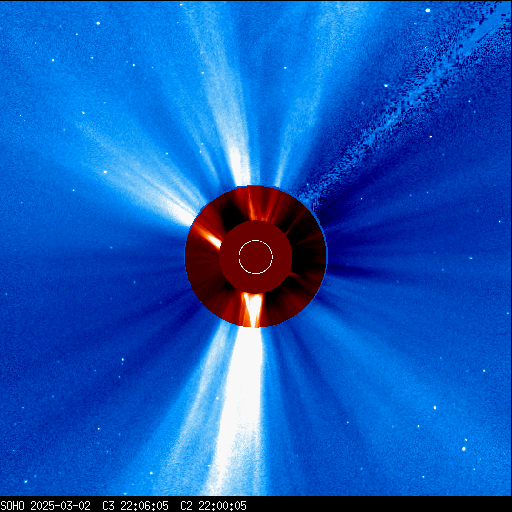This screenshot has height=512, width=512.
Task: Click the bright star in upper left area
Action: pos(98,23)
